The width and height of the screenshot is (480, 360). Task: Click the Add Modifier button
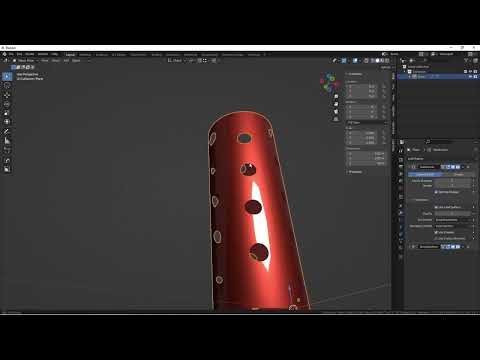click(416, 159)
